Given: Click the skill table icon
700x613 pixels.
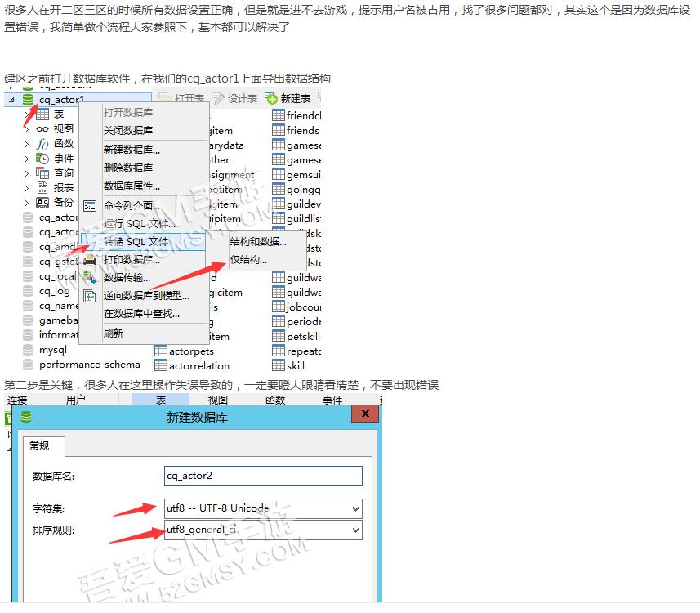Looking at the screenshot, I should pos(279,365).
